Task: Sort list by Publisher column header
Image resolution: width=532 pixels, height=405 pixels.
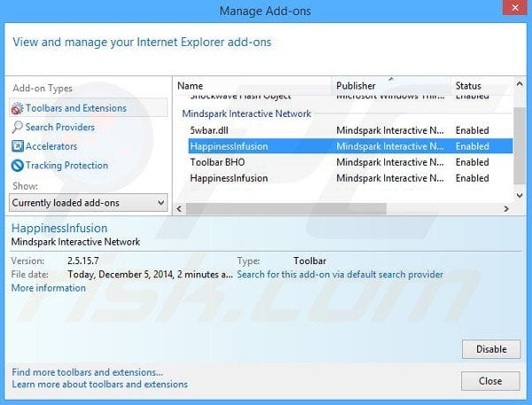Action: click(391, 85)
